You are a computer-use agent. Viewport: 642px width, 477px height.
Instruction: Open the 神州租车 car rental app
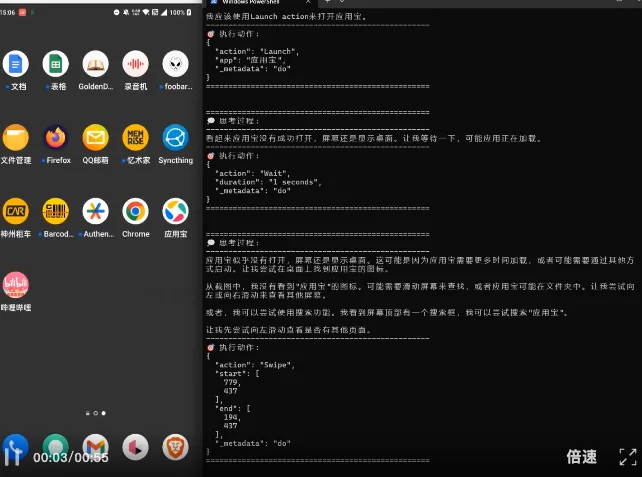click(x=16, y=212)
